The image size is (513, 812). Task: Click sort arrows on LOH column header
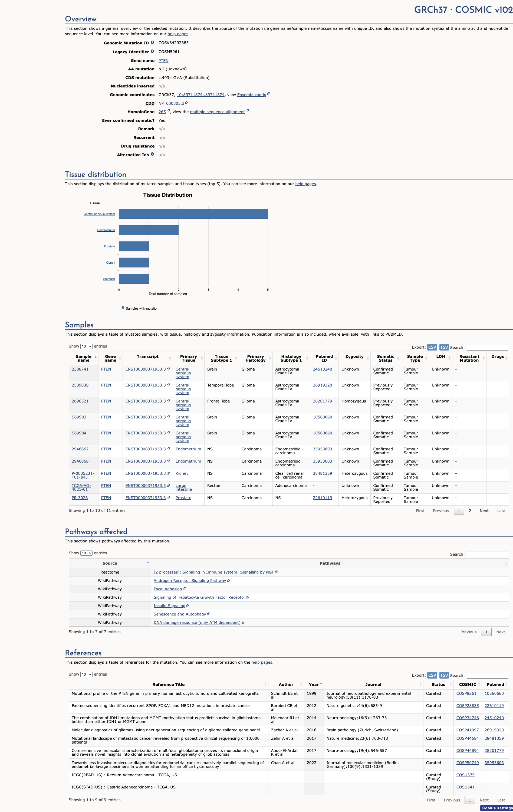(449, 358)
